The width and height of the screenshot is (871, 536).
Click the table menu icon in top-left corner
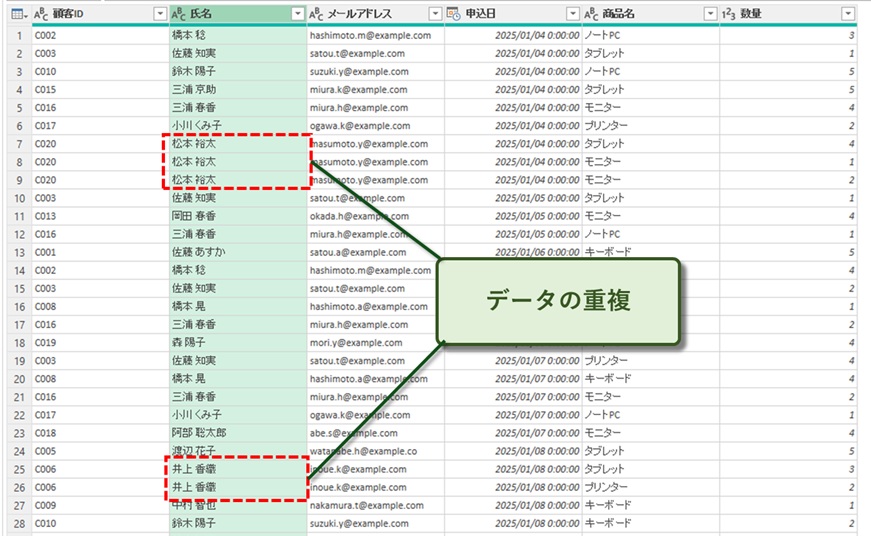tap(15, 14)
